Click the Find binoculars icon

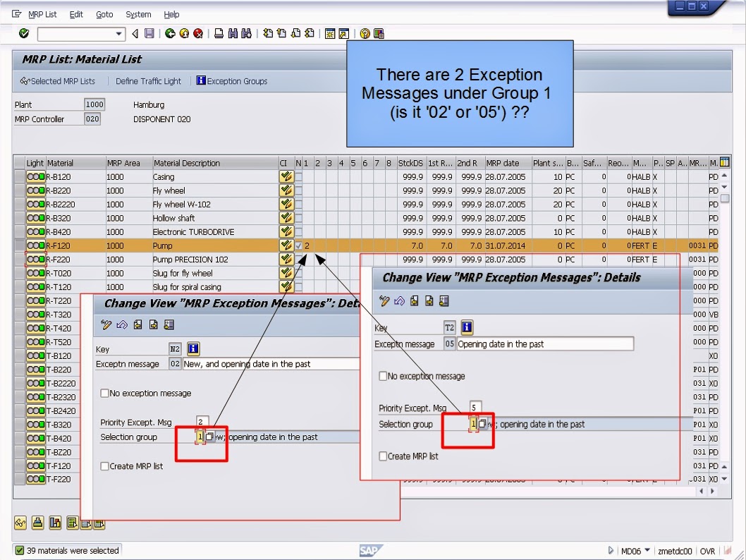233,33
